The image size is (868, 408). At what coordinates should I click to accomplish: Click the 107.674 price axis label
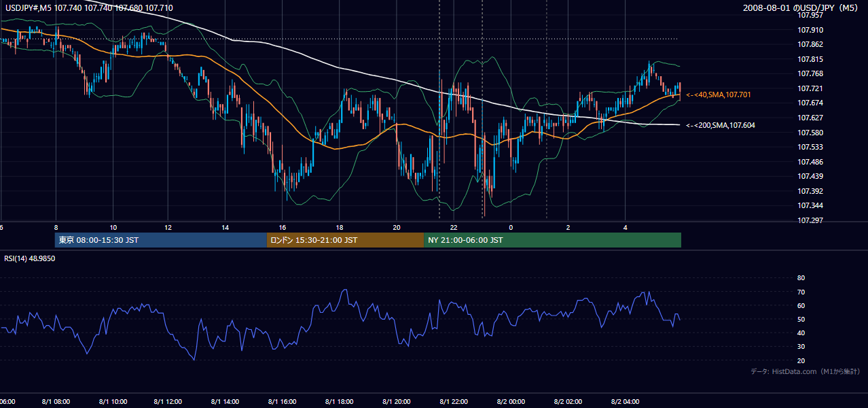(x=810, y=103)
